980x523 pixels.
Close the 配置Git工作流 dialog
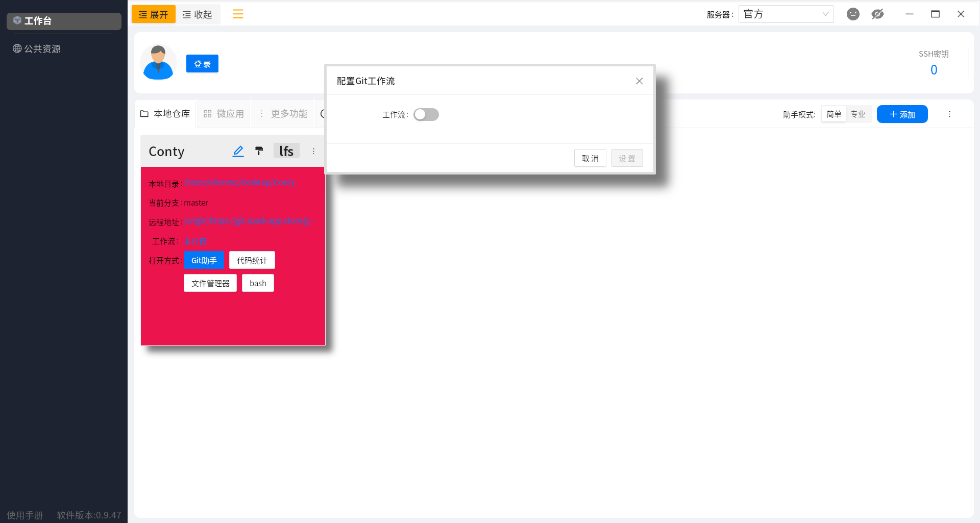pos(639,81)
